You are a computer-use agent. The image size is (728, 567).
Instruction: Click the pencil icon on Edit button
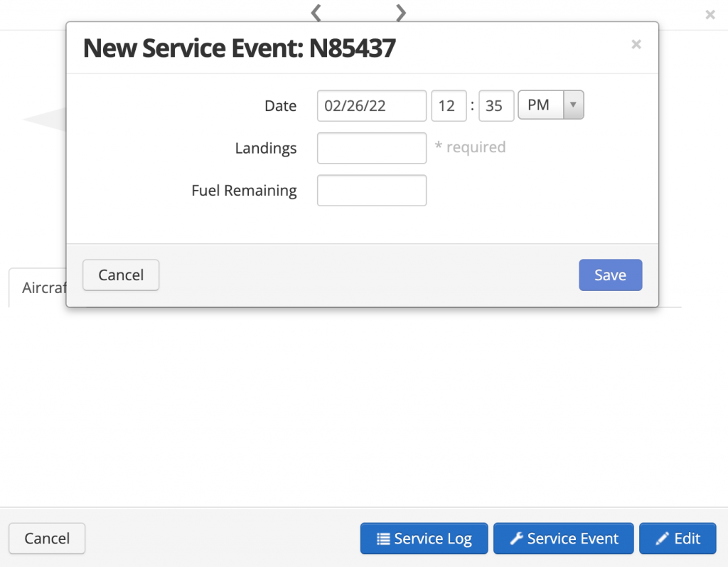[661, 539]
